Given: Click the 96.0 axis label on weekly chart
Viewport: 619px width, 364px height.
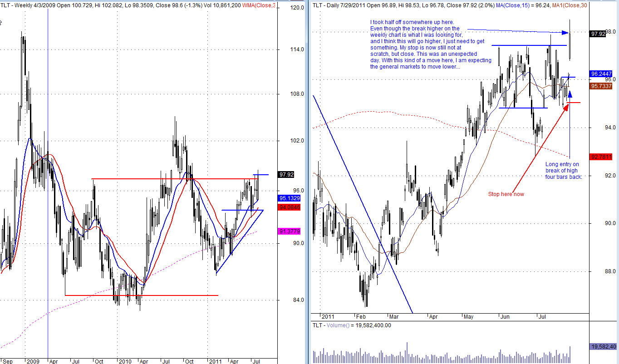Looking at the screenshot, I should pos(298,191).
